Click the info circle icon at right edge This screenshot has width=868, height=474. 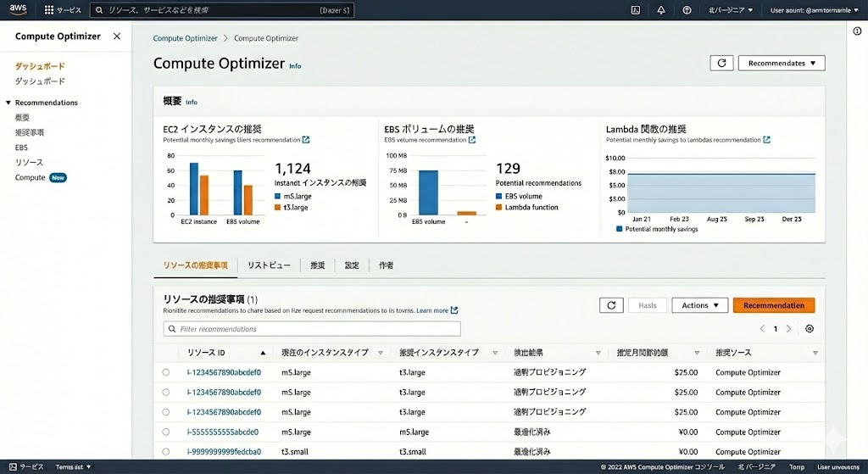[857, 31]
